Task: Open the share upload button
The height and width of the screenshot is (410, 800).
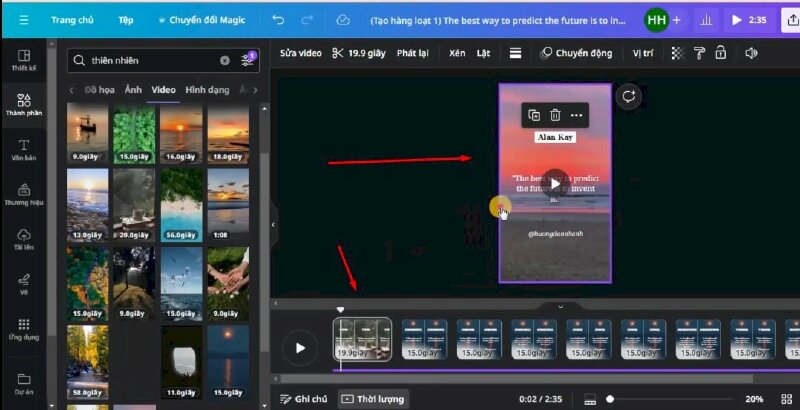Action: coord(792,20)
